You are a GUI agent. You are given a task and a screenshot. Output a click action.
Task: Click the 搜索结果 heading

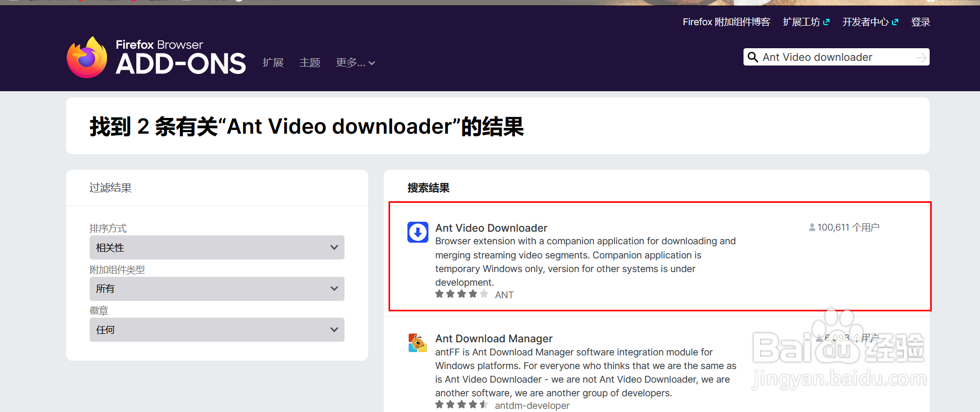pos(428,188)
